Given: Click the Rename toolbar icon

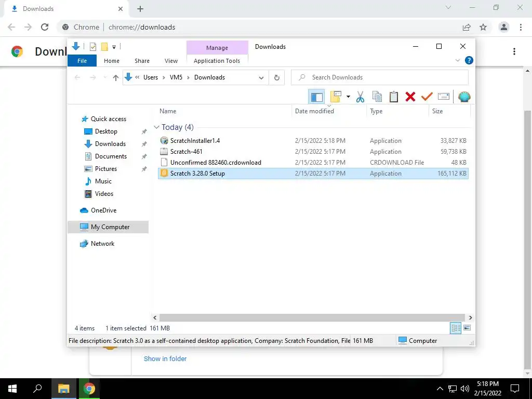Looking at the screenshot, I should click(444, 97).
